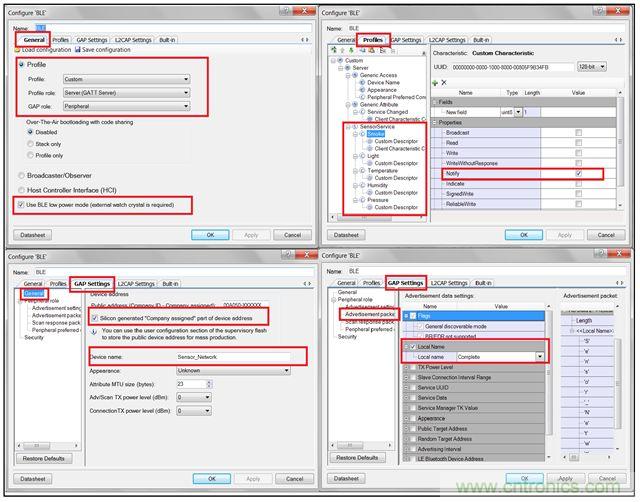The width and height of the screenshot is (640, 502).
Task: Toggle the Silicon generated Company assigned checkbox
Action: 94,317
